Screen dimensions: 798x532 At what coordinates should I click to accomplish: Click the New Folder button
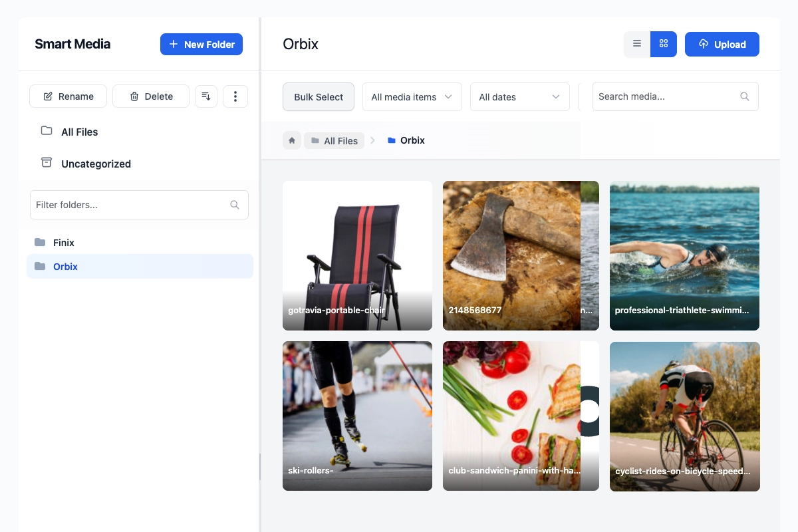click(201, 44)
